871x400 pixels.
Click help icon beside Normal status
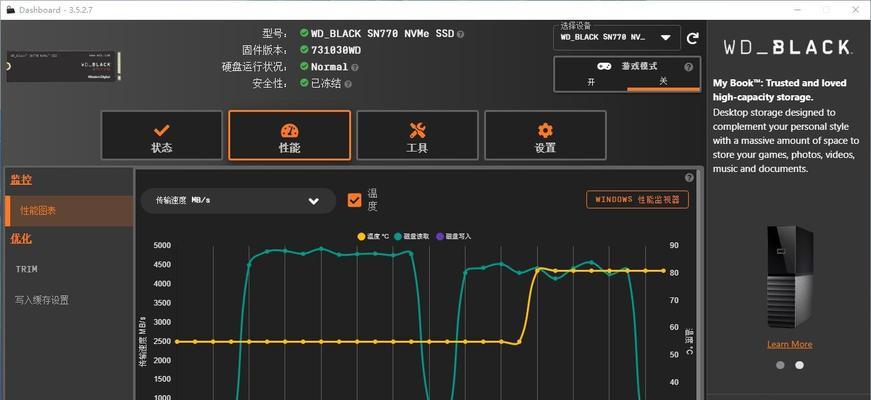click(x=355, y=67)
